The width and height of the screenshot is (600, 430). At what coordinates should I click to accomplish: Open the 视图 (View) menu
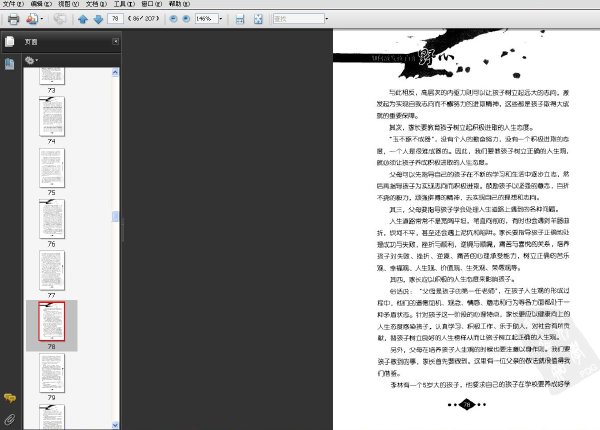(x=68, y=4)
